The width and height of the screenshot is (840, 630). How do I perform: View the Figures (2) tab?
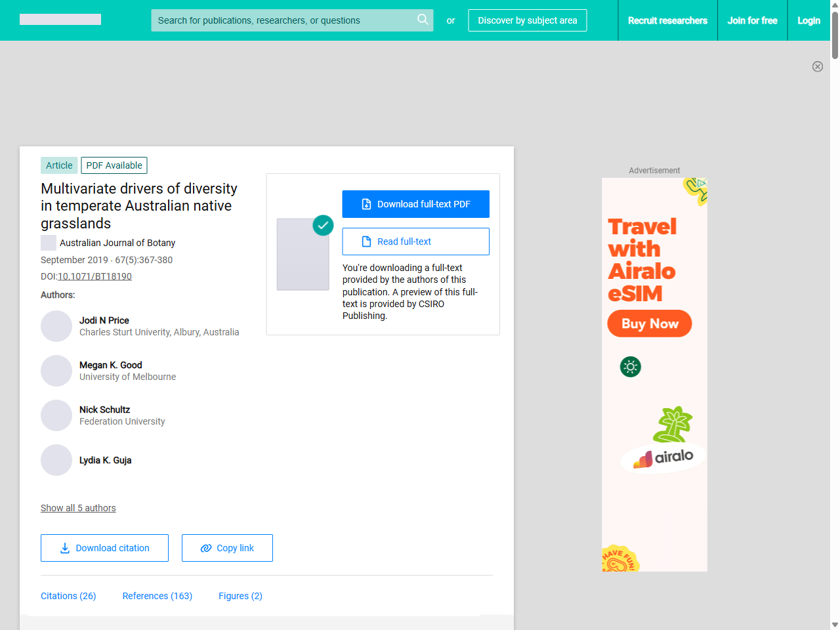coord(240,596)
